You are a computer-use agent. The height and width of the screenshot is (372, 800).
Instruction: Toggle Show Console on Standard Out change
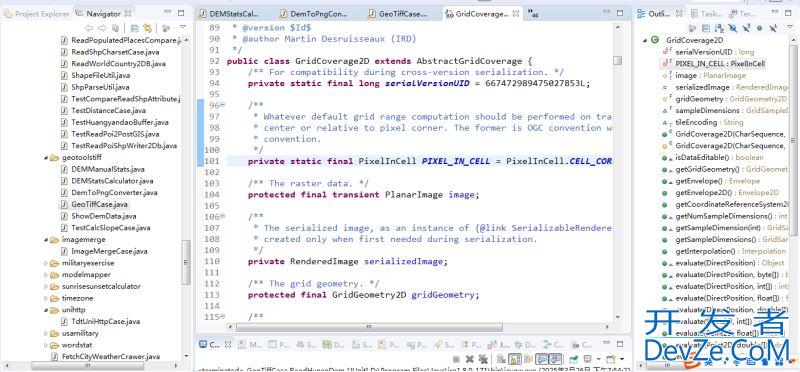point(541,359)
